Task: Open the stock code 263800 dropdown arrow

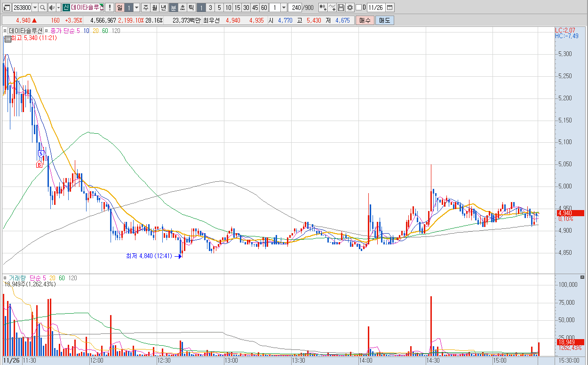Action: point(34,8)
